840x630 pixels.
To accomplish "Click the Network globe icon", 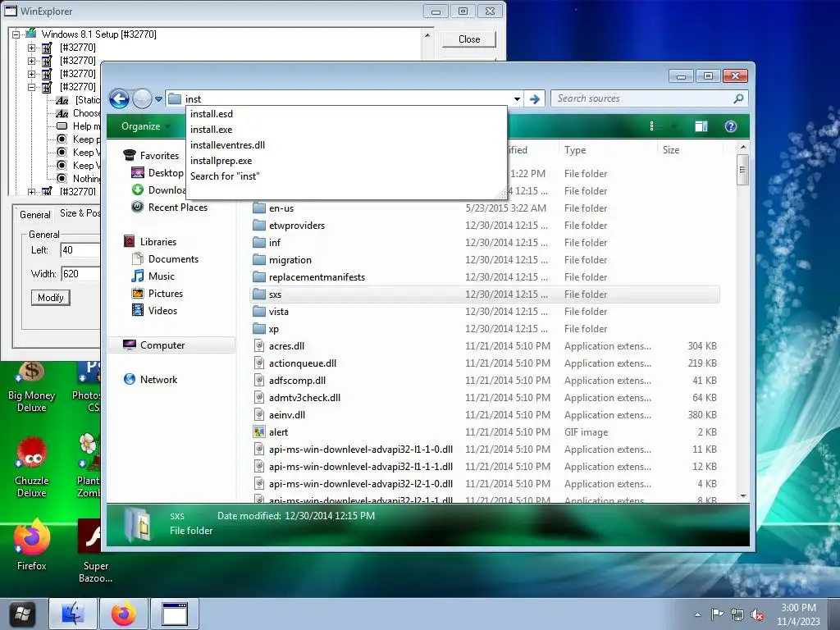I will [129, 379].
